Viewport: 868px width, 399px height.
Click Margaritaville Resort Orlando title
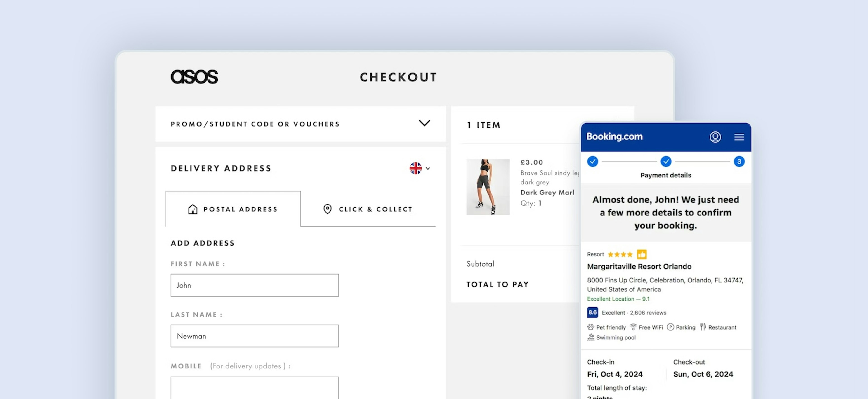tap(639, 266)
